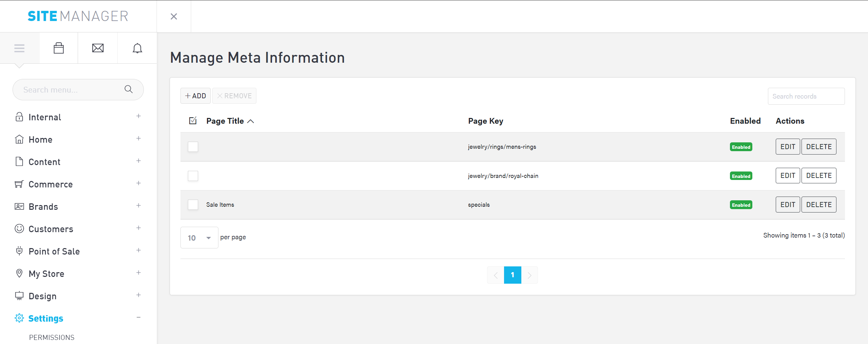Click the hamburger menu icon

[19, 48]
